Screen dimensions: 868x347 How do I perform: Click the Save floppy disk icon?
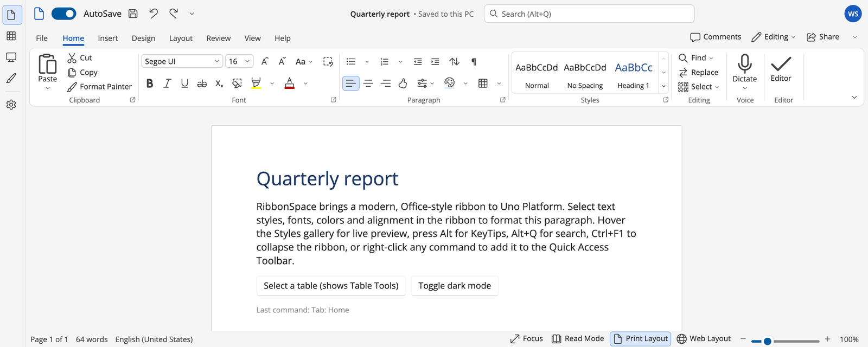point(133,14)
